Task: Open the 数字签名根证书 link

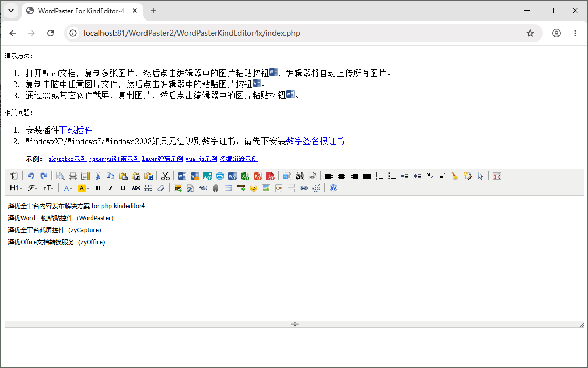Action: [316, 141]
